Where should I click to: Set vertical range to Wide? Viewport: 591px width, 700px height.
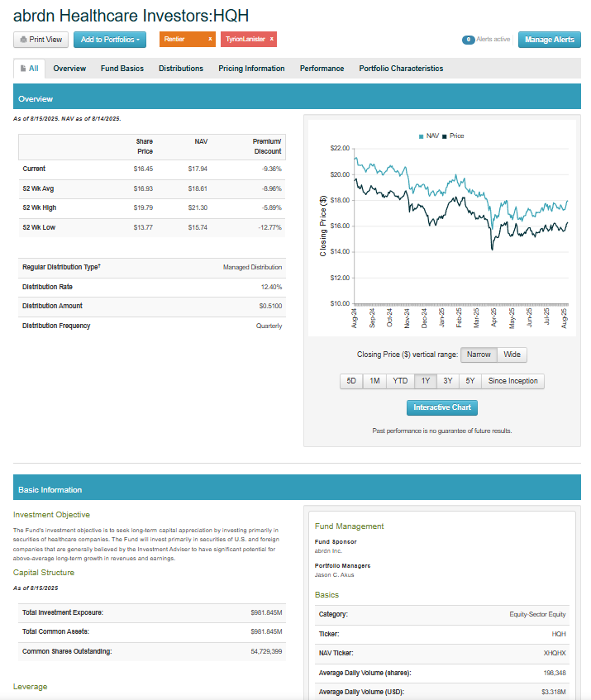512,355
